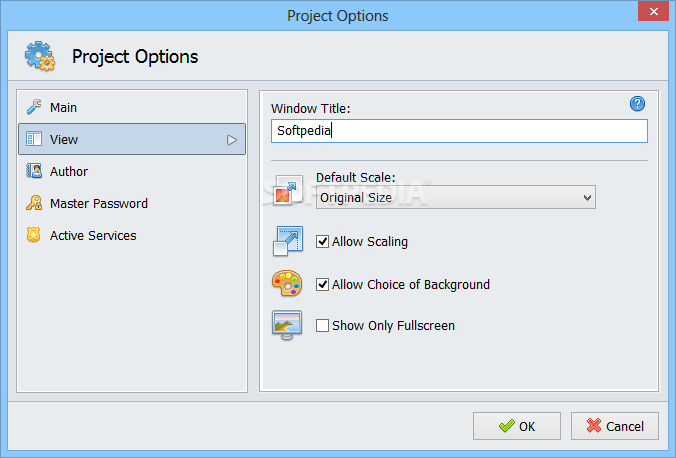Enable the Show Only Fullscreen checkbox
This screenshot has height=458, width=676.
(x=322, y=325)
